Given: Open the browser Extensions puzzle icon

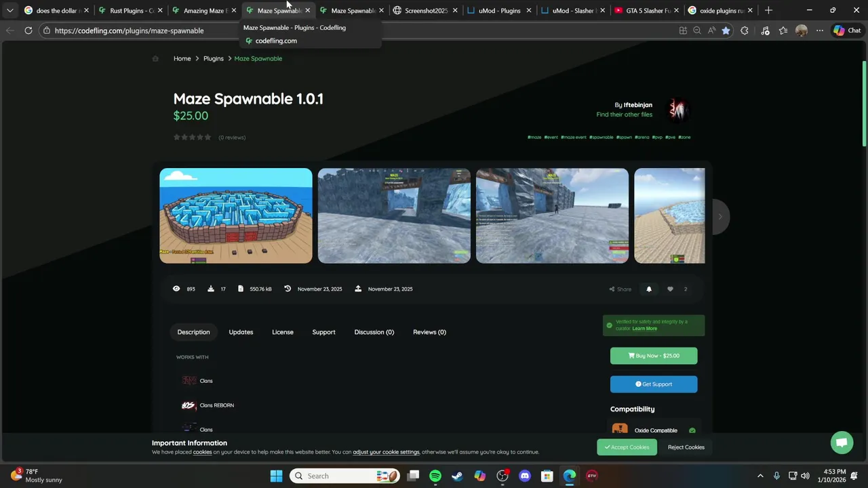Looking at the screenshot, I should (745, 30).
